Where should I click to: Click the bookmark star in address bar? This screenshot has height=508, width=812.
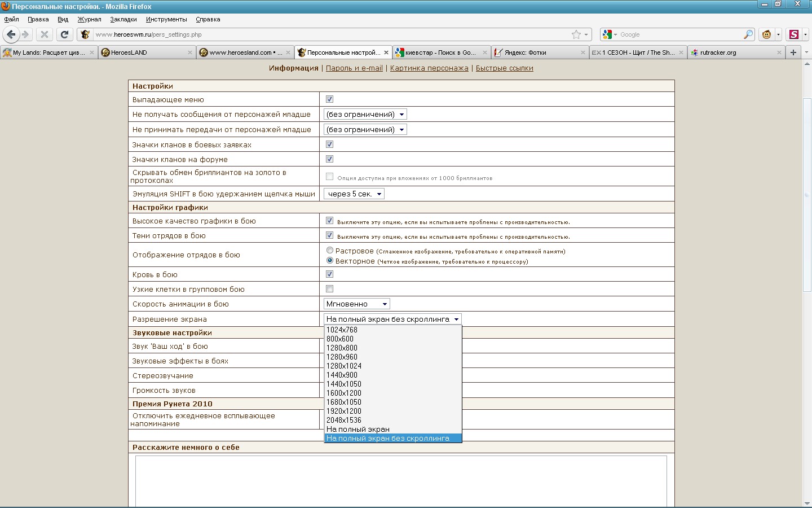click(x=576, y=34)
